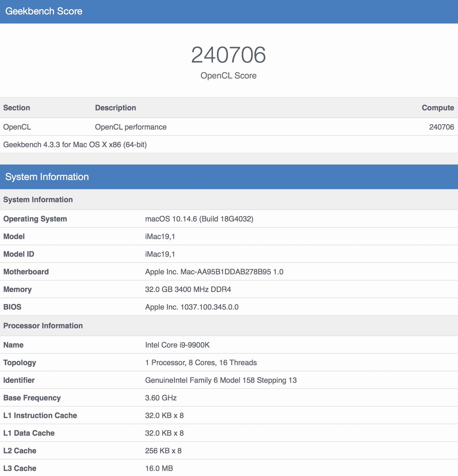
Task: Select the "Apple Inc. 1037.100.345.0.0" BIOS value
Action: (192, 307)
